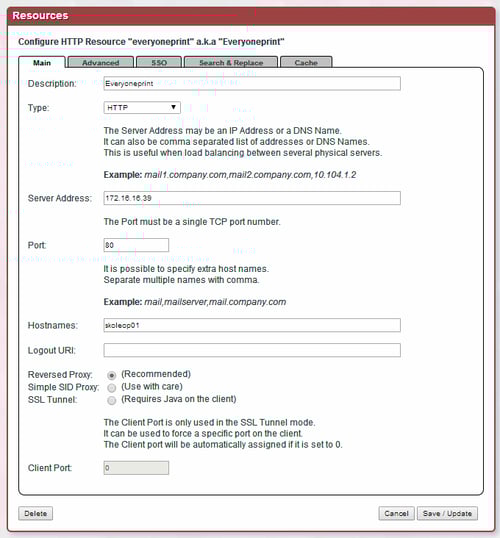Click the disabled Client Port field

(x=136, y=468)
